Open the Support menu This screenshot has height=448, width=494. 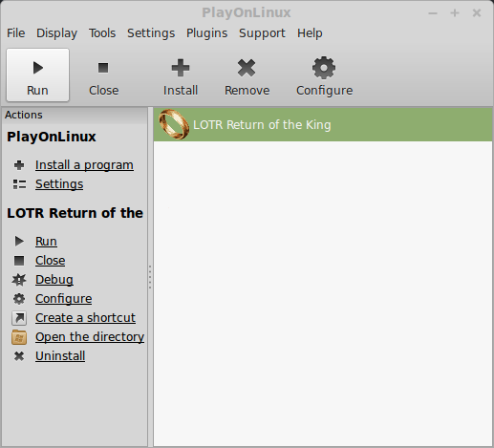pos(262,33)
